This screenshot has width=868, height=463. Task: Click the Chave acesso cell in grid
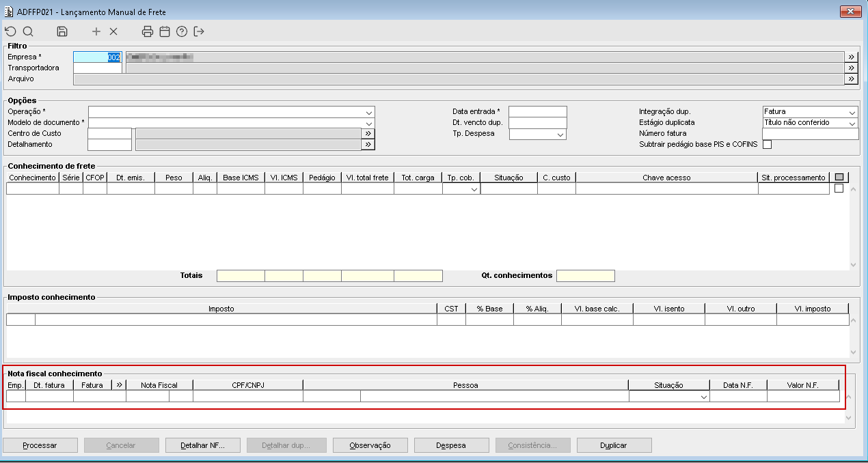pos(666,189)
